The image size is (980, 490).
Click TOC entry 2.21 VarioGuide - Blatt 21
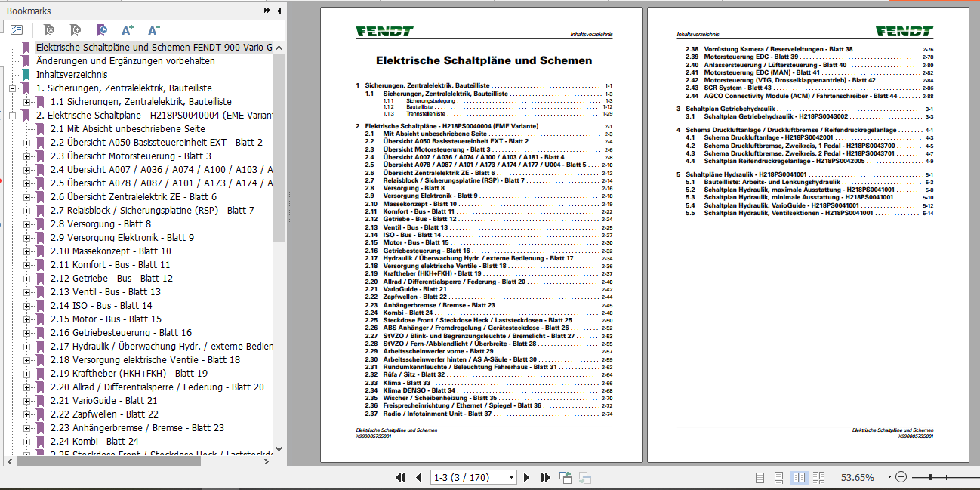pos(488,289)
